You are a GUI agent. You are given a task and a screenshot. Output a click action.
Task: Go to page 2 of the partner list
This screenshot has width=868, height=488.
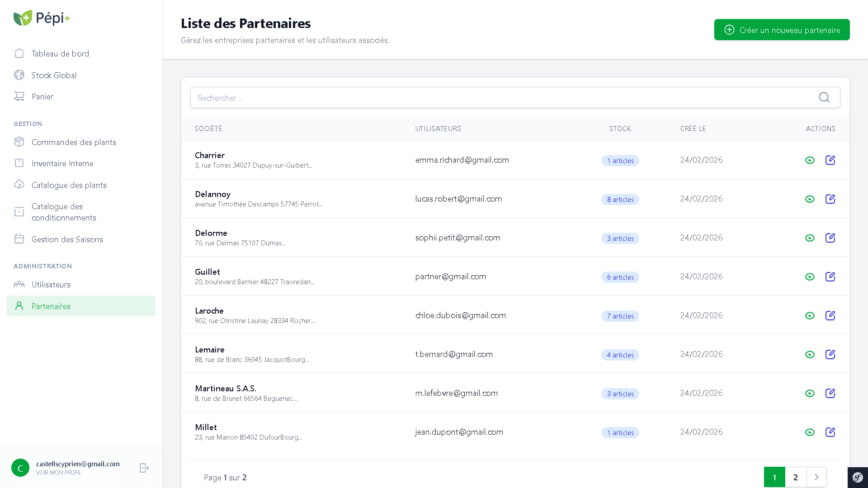796,477
